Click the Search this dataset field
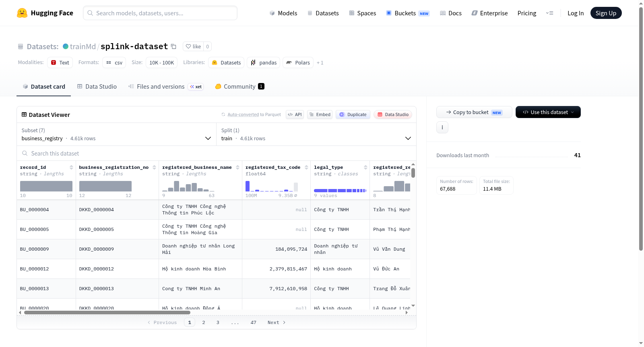Screen dimensions: 644x347 point(217,153)
